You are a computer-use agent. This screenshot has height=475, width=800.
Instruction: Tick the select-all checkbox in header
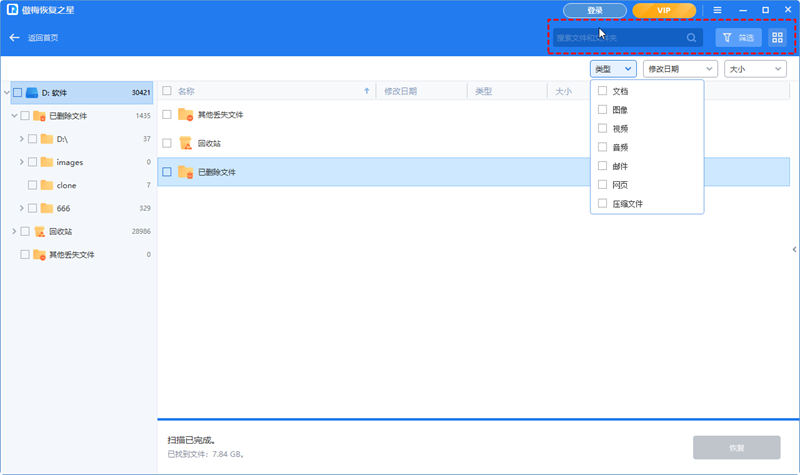tap(167, 91)
